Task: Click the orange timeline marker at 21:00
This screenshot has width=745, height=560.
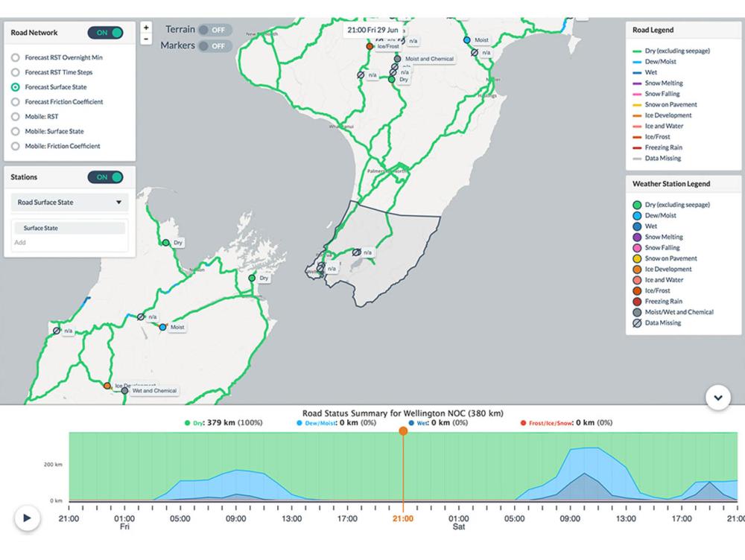Action: click(403, 431)
